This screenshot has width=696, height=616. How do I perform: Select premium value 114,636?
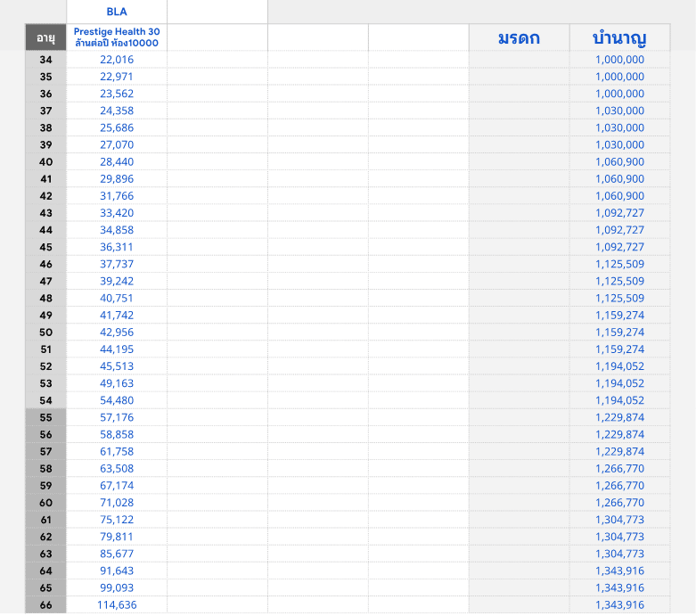click(117, 604)
